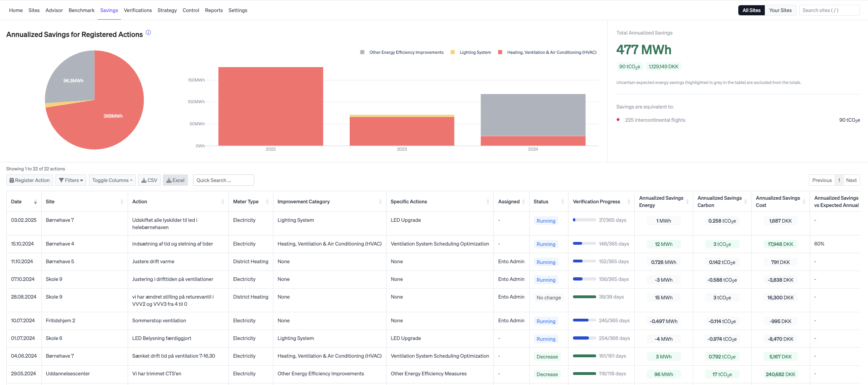Sort by the Meter Type column arrows
868x385 pixels.
tap(267, 202)
